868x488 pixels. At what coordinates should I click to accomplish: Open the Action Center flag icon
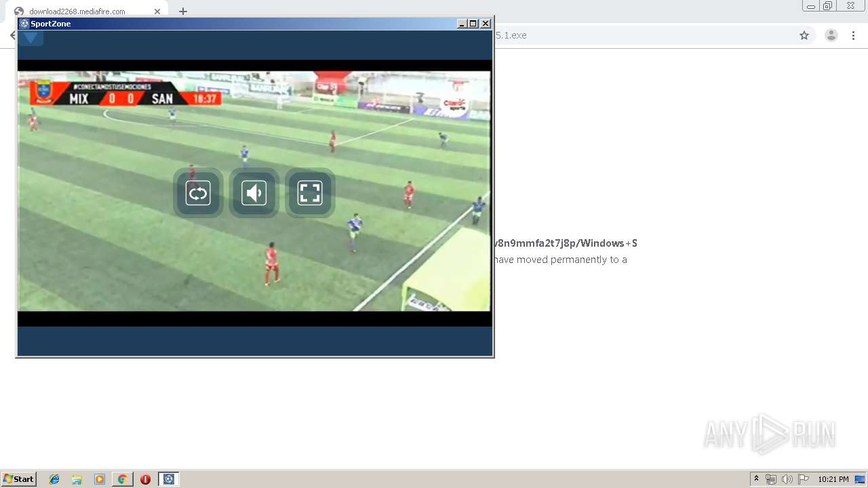804,479
